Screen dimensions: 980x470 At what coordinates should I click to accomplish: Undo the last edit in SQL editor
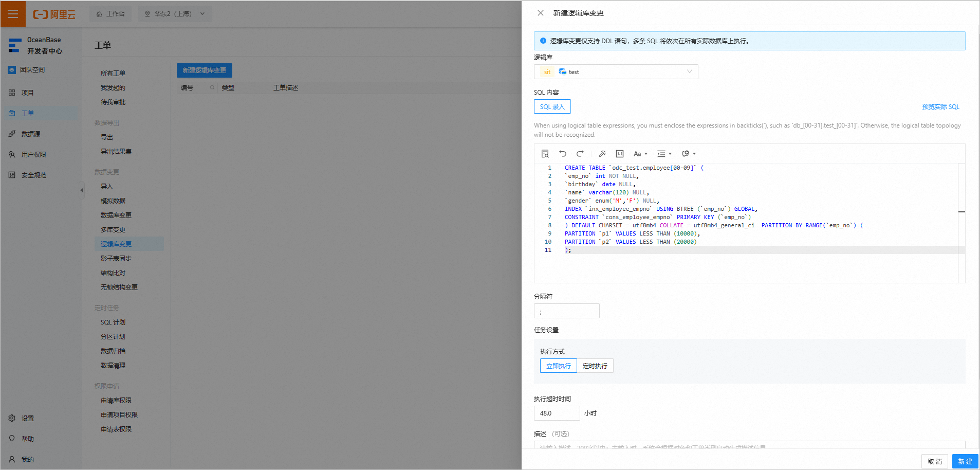tap(563, 154)
